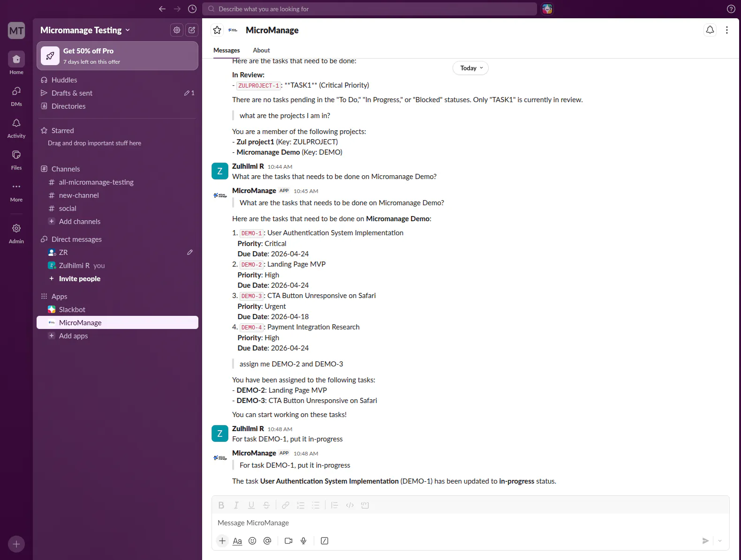Collapse the Starred section
Viewport: 741px width, 560px height.
(x=62, y=130)
